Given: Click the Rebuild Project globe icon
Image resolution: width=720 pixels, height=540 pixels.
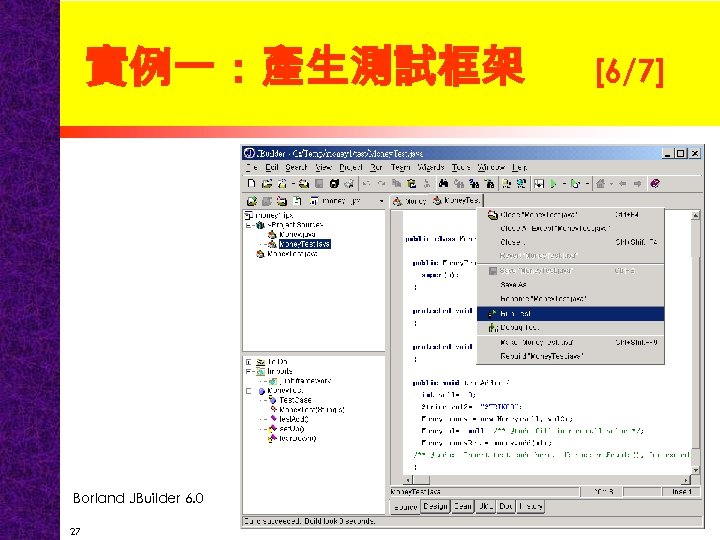Looking at the screenshot, I should [x=521, y=184].
